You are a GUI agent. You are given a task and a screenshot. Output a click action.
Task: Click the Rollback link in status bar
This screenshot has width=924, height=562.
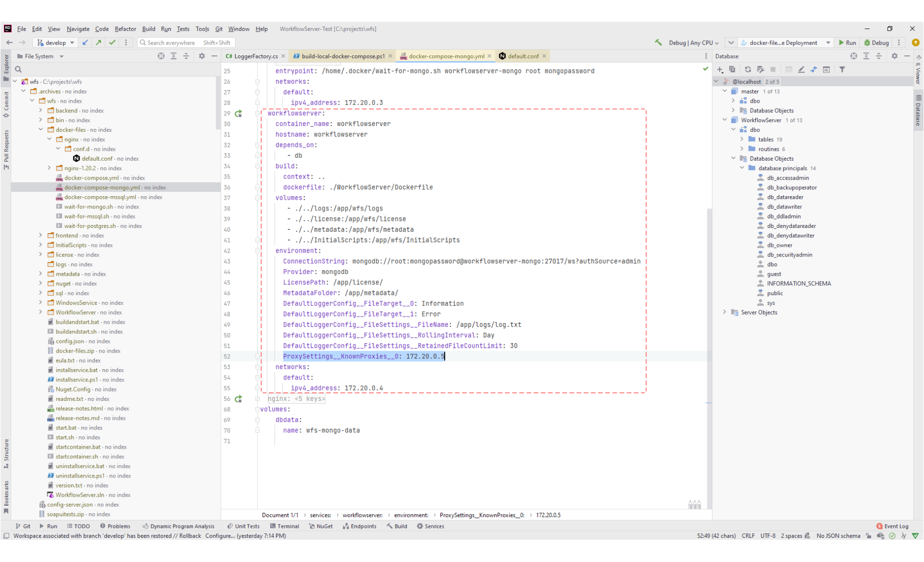pyautogui.click(x=190, y=536)
